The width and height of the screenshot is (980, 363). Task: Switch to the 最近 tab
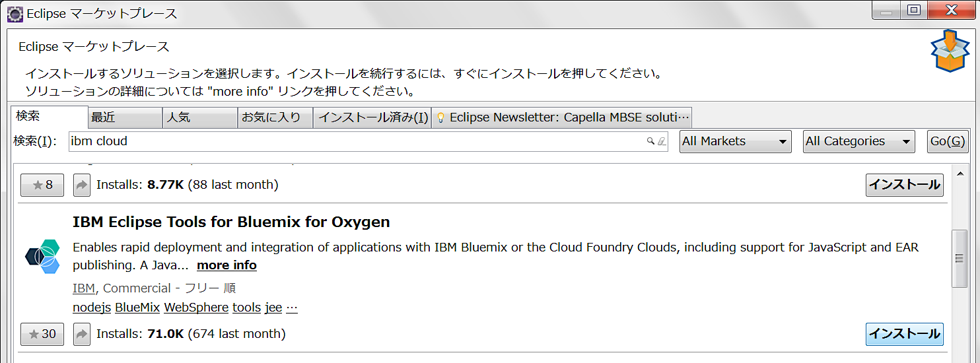pyautogui.click(x=125, y=117)
